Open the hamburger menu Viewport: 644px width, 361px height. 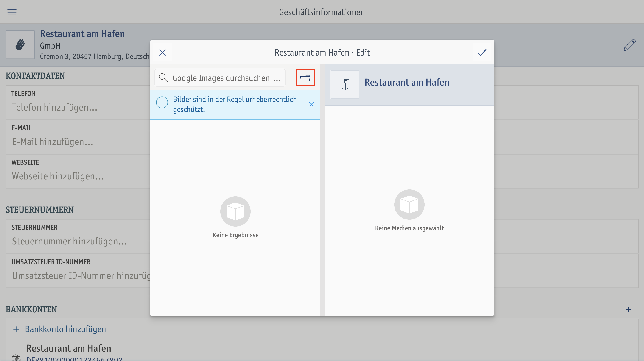12,12
